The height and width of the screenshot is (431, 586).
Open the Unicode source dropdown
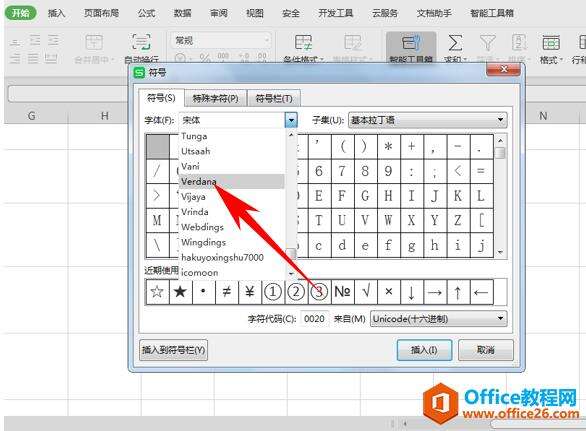(x=438, y=319)
